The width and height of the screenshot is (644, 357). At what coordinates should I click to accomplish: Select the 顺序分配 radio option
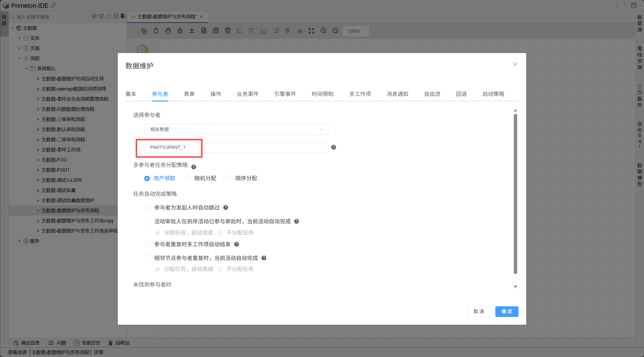point(229,178)
